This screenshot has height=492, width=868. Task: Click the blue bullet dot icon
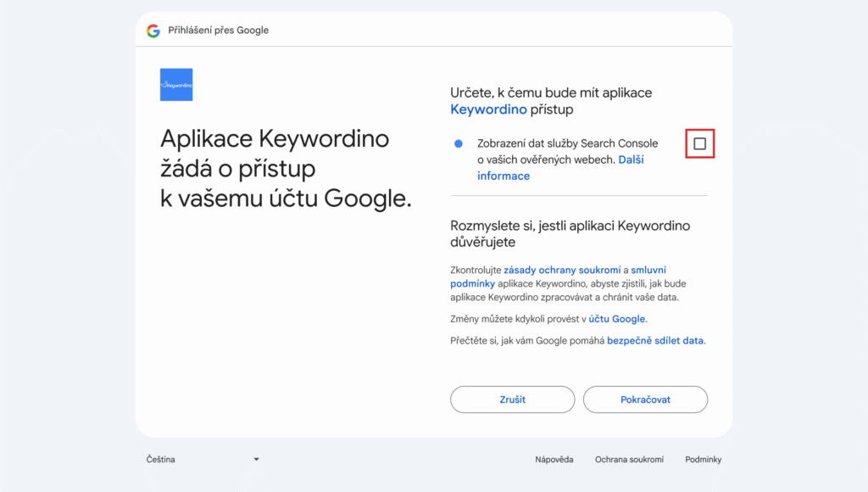pyautogui.click(x=459, y=143)
